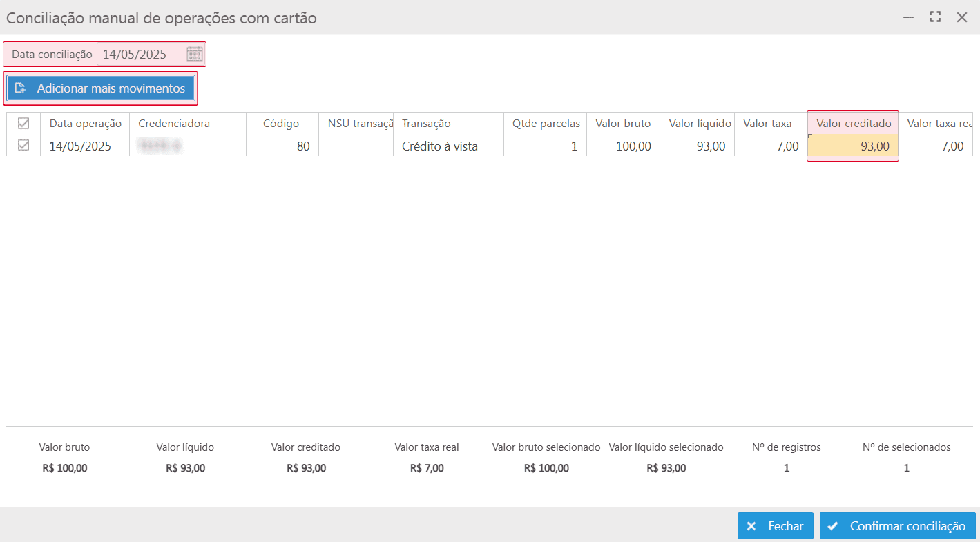Sort by Valor bruto column header
Screen dimensions: 980x542
coord(623,124)
